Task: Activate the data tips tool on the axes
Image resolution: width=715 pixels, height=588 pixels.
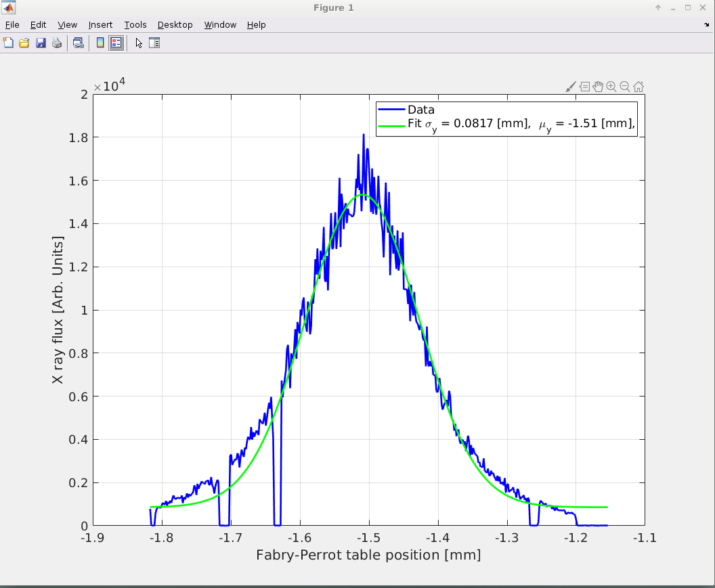Action: (x=584, y=87)
